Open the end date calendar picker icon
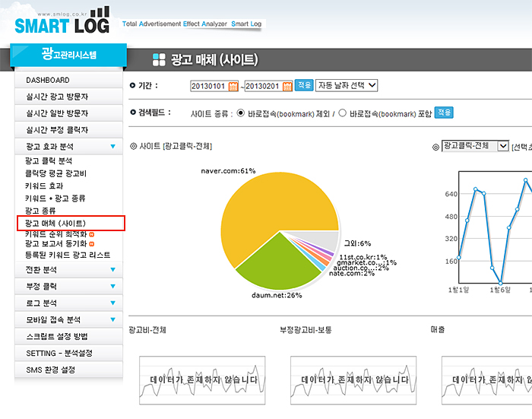The width and height of the screenshot is (532, 419). click(287, 86)
